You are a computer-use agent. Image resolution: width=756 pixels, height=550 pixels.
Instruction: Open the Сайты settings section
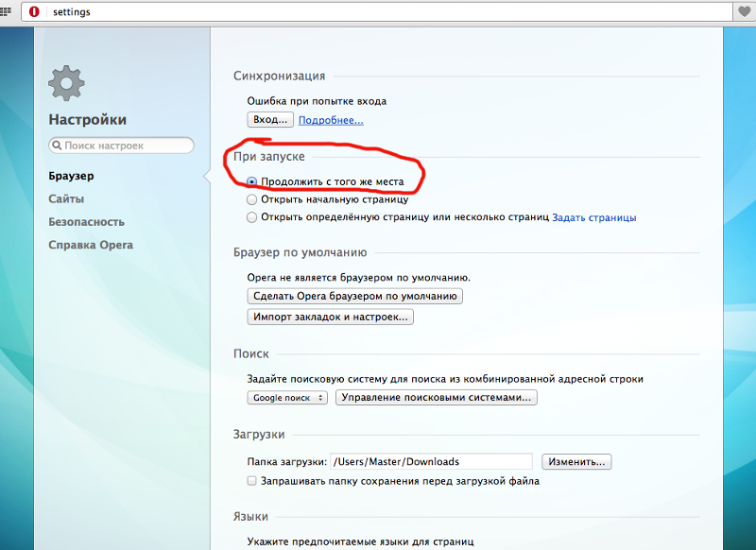(66, 198)
